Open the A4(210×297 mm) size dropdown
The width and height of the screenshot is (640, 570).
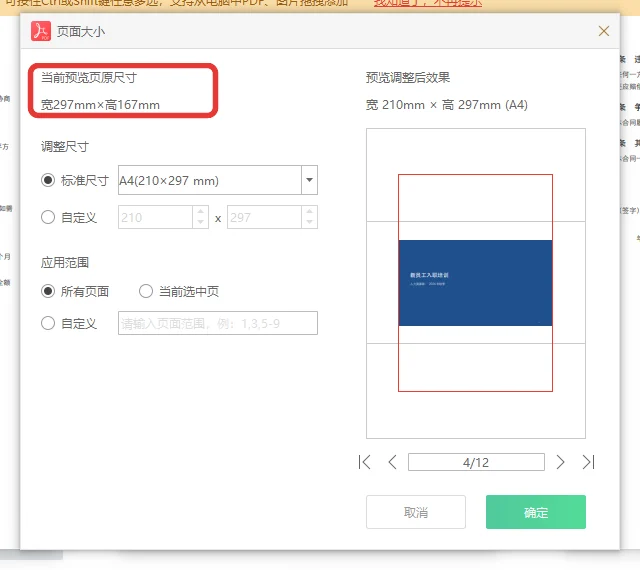point(218,180)
